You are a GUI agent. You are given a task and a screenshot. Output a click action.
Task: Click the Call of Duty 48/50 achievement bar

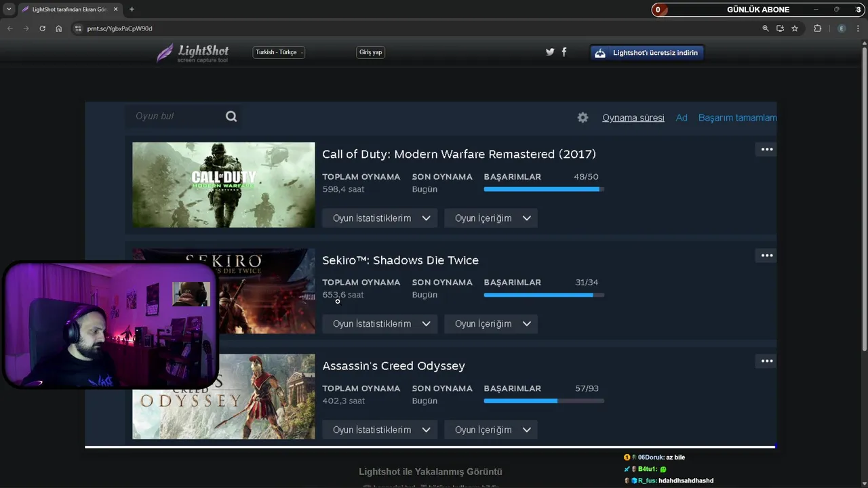[x=544, y=189]
